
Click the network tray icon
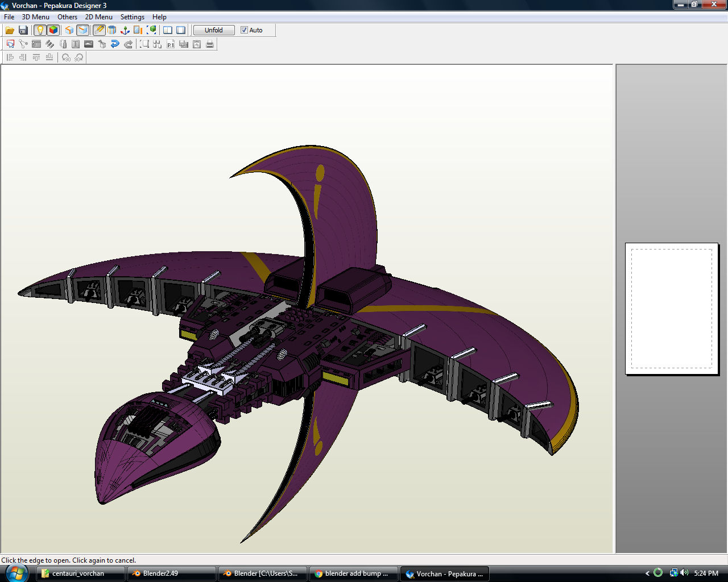[673, 573]
